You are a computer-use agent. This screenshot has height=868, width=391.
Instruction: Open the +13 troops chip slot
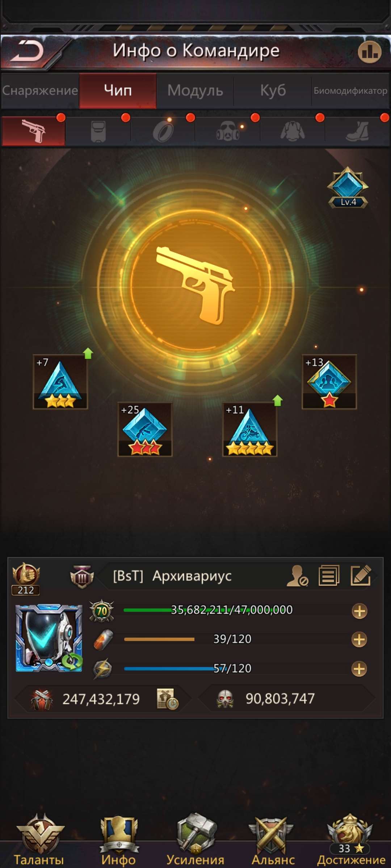[329, 382]
